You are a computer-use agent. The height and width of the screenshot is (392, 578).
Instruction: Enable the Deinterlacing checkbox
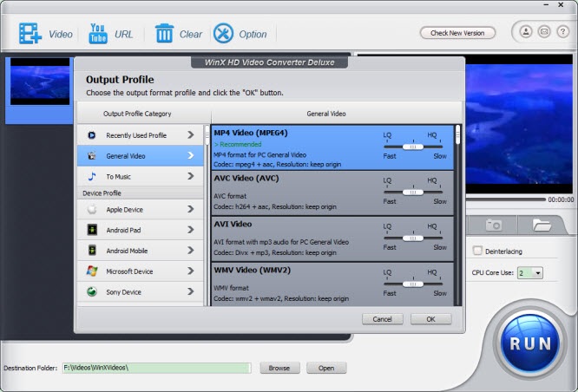tap(477, 252)
